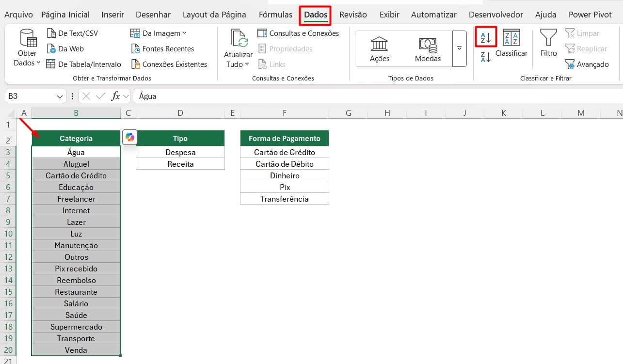Screen dimensions: 623x364
Task: Select the Freelancer cell
Action: 76,199
